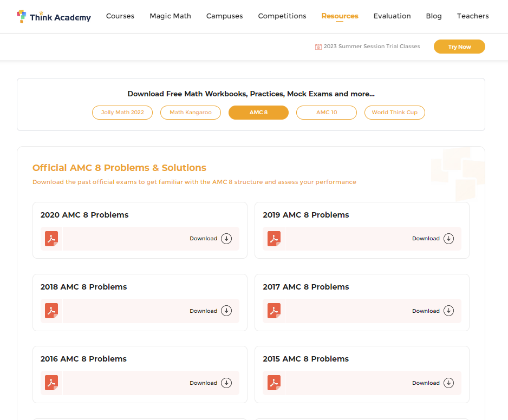
Task: Click the Download label for 2019 AMC 8 Problems
Action: (426, 239)
